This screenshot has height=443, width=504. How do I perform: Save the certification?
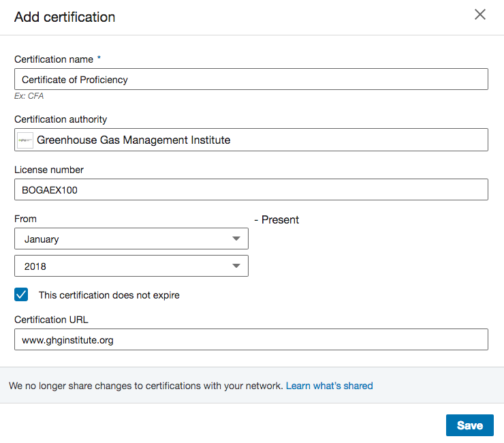point(470,425)
